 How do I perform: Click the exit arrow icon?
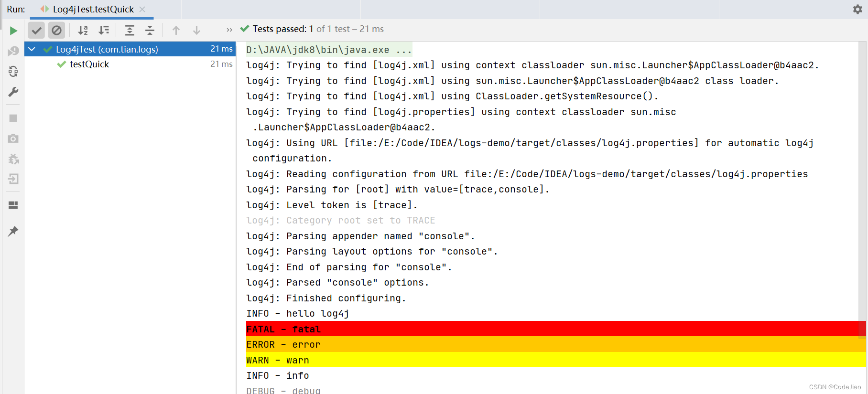click(x=13, y=179)
